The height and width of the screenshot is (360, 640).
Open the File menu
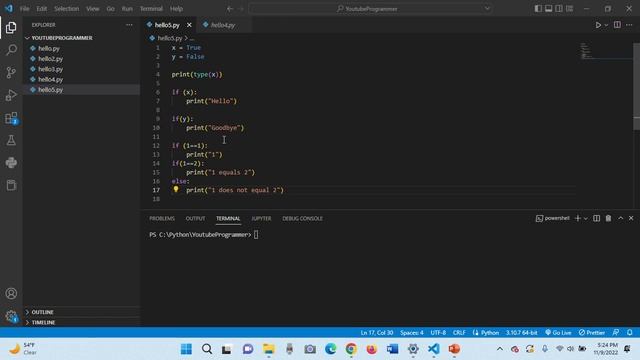click(x=24, y=9)
